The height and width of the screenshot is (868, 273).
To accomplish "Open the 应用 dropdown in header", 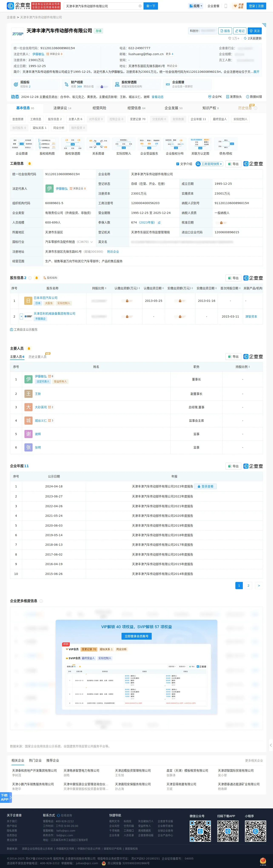I will [x=196, y=6].
